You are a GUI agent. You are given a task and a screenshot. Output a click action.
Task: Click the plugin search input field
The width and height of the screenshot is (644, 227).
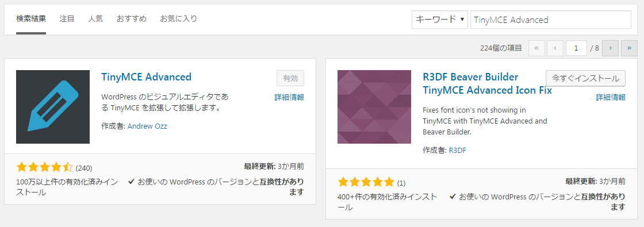point(550,20)
